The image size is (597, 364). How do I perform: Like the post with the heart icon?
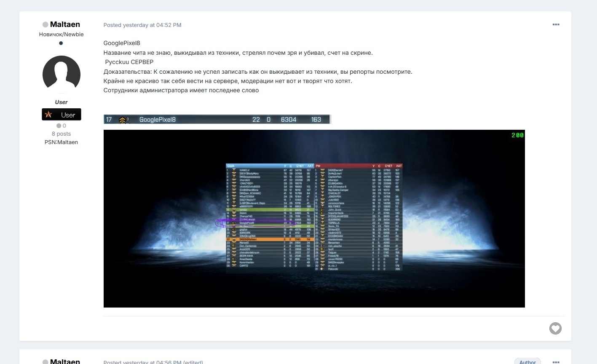coord(555,329)
